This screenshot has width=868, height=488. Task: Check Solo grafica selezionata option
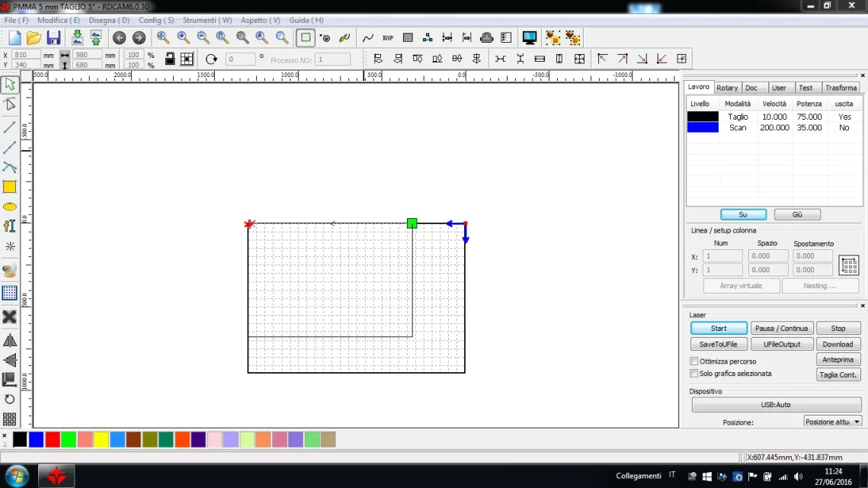(694, 374)
